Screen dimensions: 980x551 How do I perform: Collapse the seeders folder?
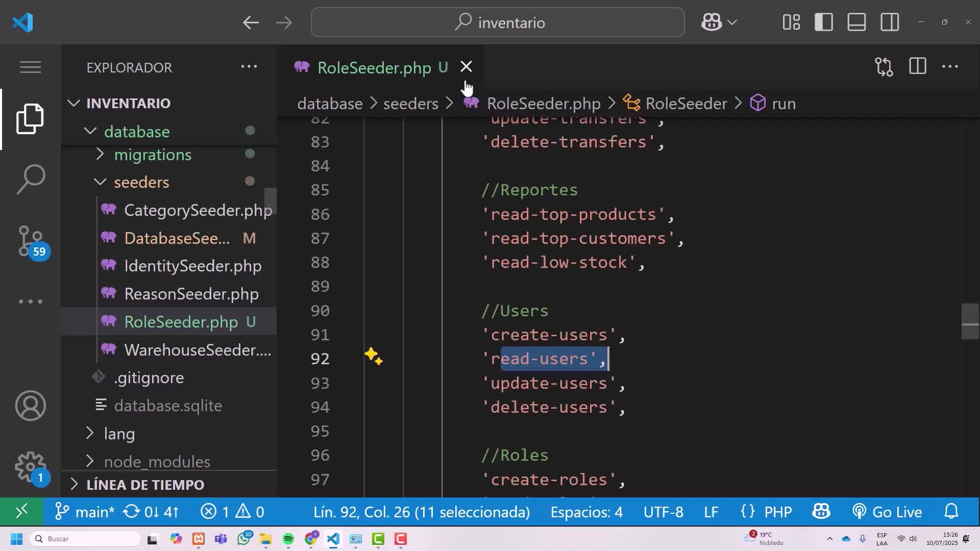click(100, 182)
